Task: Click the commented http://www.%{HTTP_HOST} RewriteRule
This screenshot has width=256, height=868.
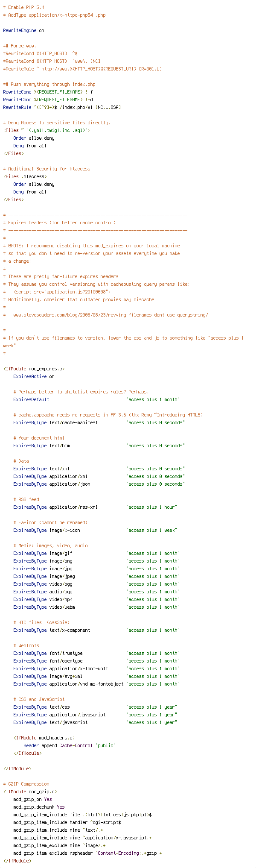Action: tap(82, 69)
